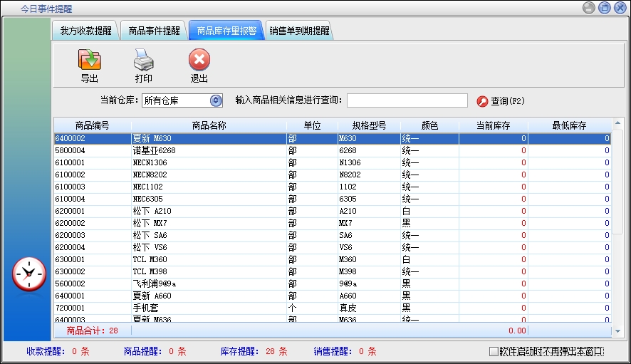
Task: Minimize the reminder window
Action: pos(589,8)
